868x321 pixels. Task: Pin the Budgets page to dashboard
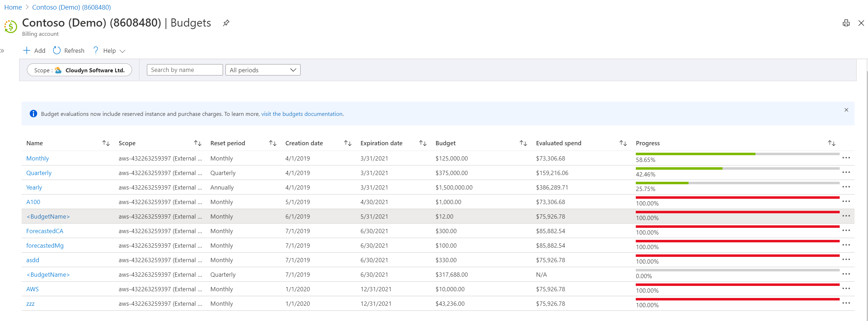[226, 23]
